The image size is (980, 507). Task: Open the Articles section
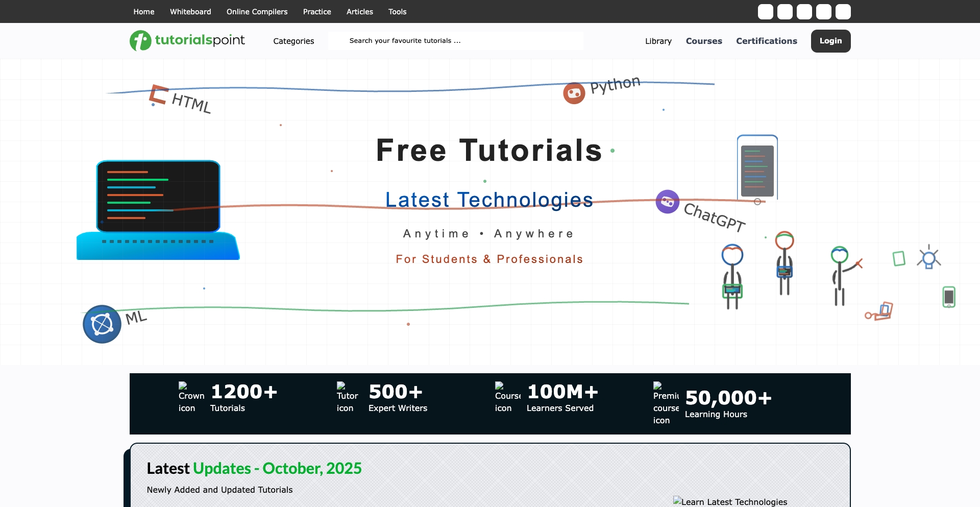click(x=360, y=11)
